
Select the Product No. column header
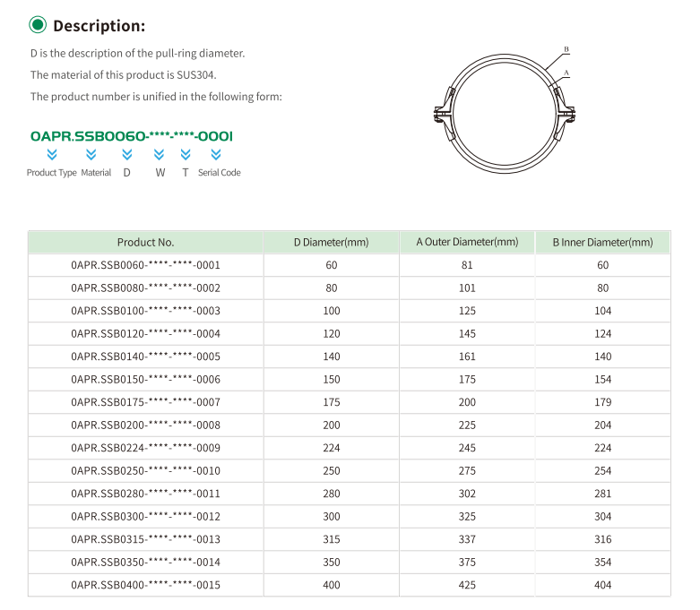(x=145, y=242)
